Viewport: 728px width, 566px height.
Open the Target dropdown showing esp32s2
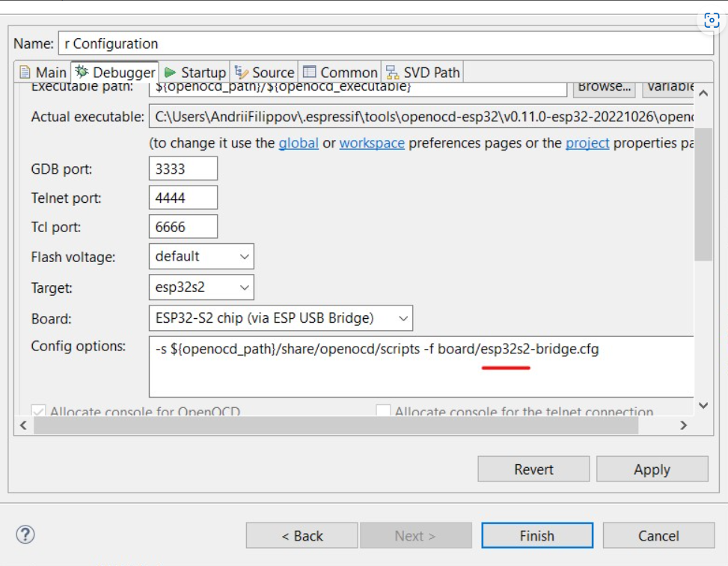click(244, 287)
